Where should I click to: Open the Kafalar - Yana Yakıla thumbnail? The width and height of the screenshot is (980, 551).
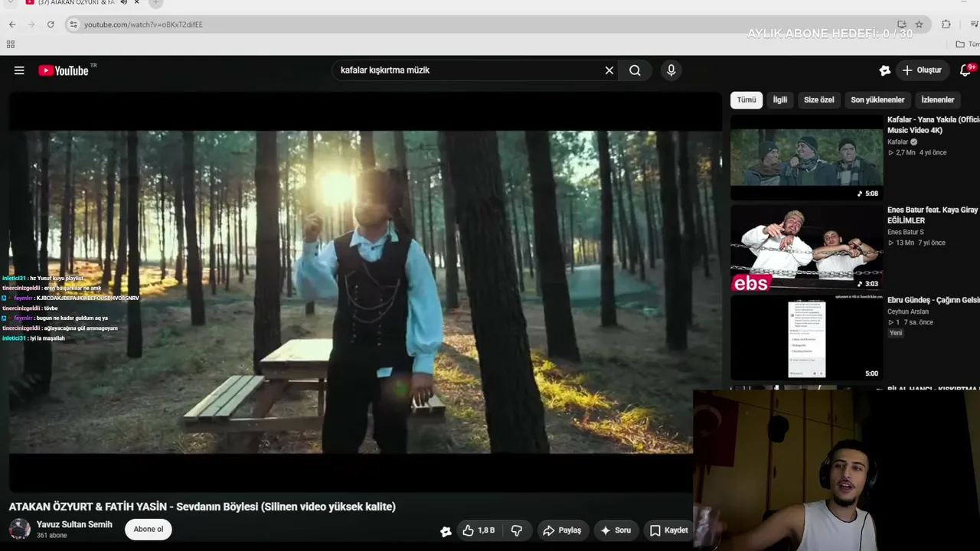806,158
